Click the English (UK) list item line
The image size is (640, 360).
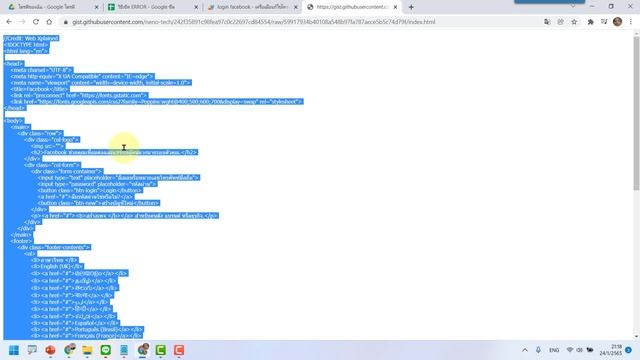57,267
